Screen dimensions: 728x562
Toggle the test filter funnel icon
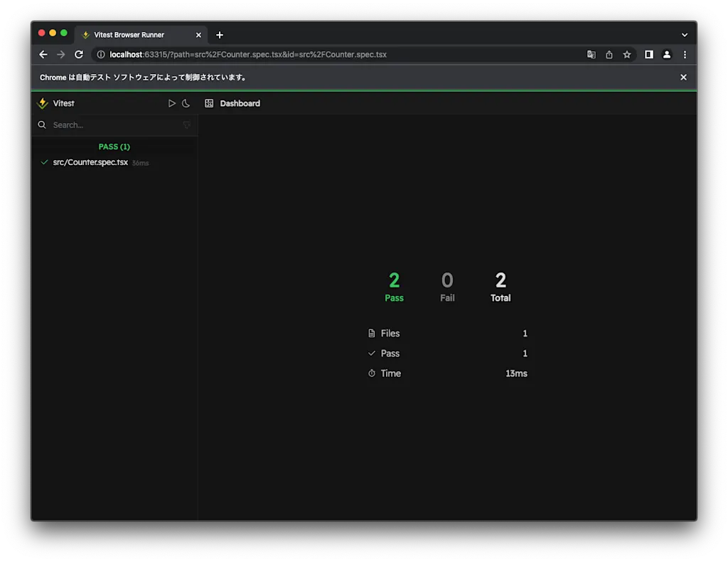[x=187, y=125]
